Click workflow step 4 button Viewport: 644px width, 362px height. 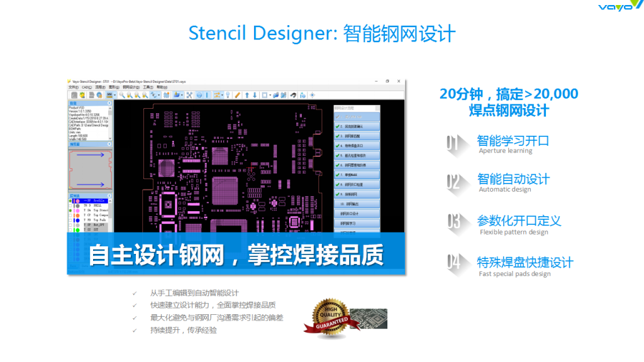(357, 146)
